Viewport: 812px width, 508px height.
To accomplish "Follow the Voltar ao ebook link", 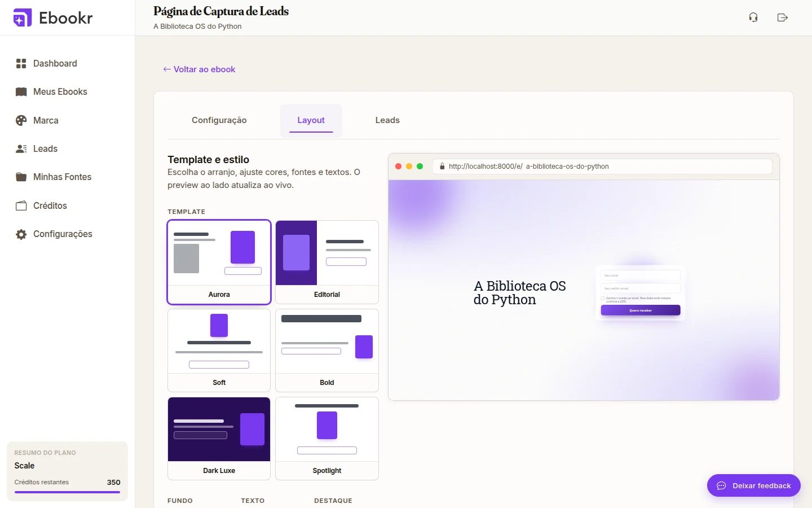I will pos(199,69).
